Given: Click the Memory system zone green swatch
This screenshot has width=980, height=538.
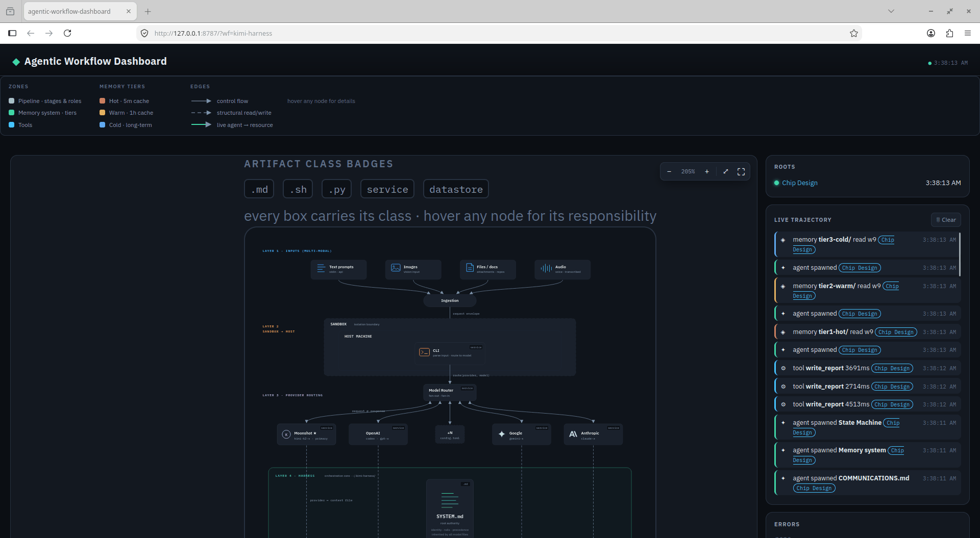Looking at the screenshot, I should 12,113.
